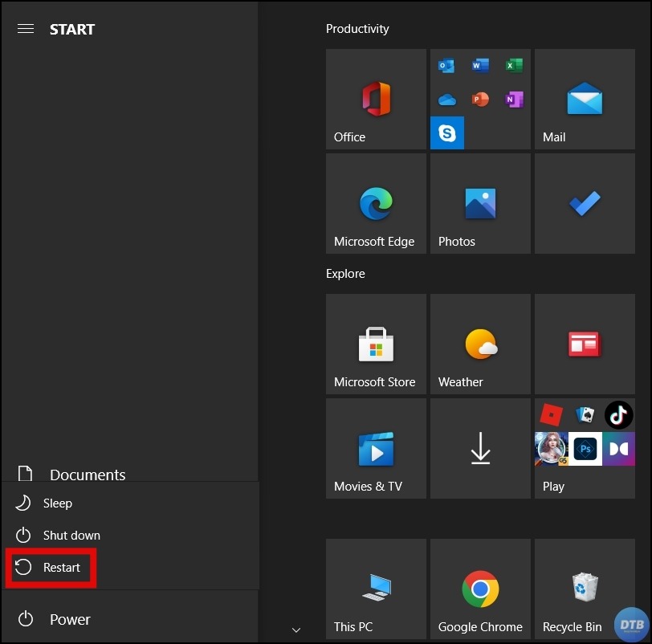Viewport: 652px width, 644px height.
Task: Open the News tile
Action: click(x=585, y=344)
